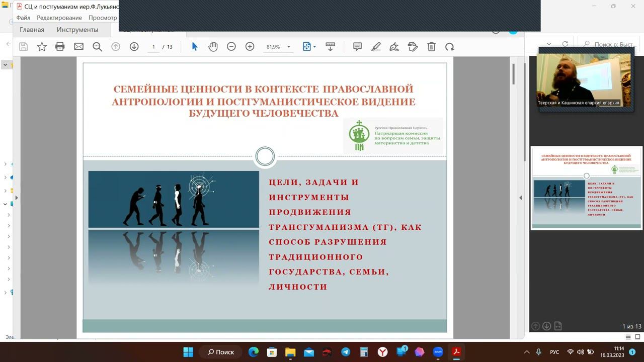Expand the left navigation pane arrow

tap(17, 198)
